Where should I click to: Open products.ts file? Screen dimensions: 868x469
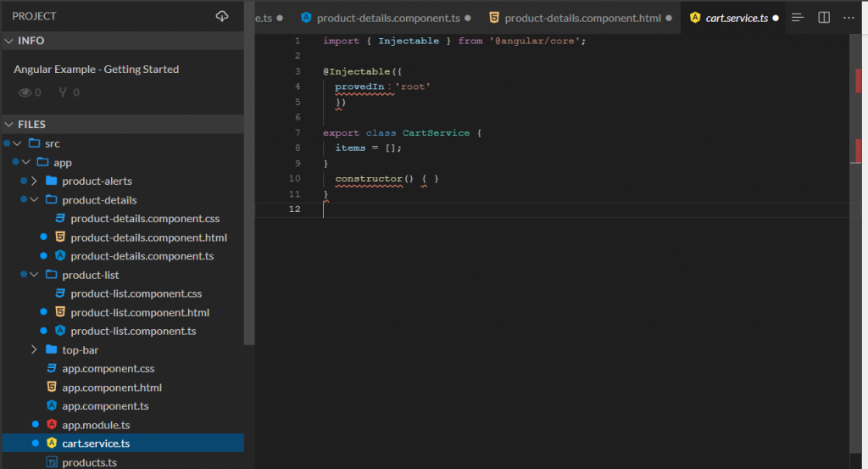pos(89,462)
